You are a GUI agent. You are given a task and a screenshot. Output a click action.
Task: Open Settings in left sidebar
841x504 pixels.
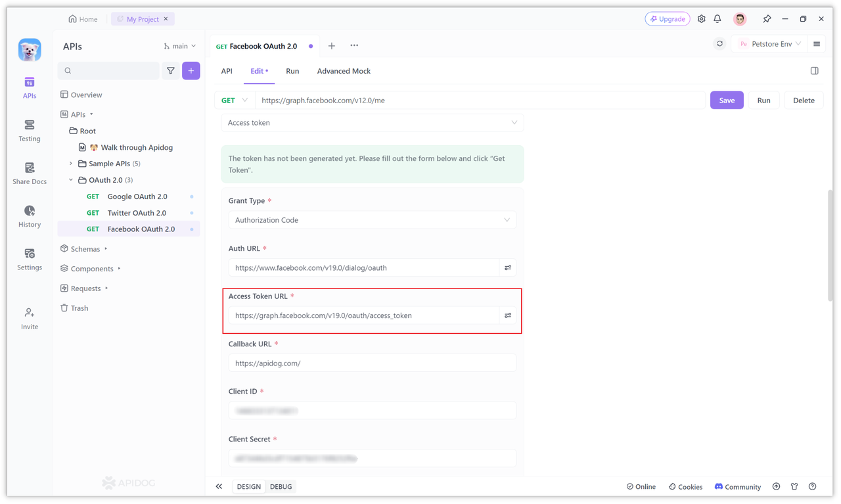pyautogui.click(x=30, y=259)
